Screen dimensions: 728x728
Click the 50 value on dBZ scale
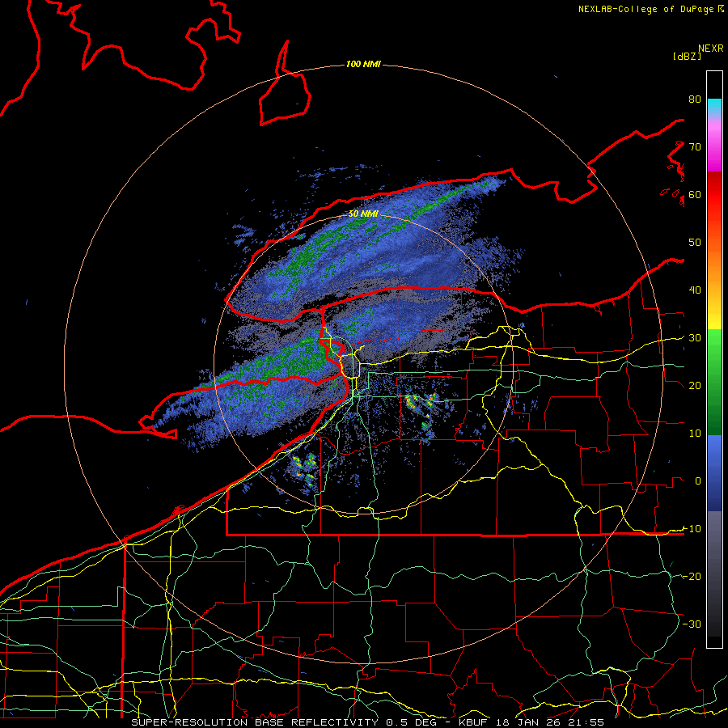tap(695, 243)
